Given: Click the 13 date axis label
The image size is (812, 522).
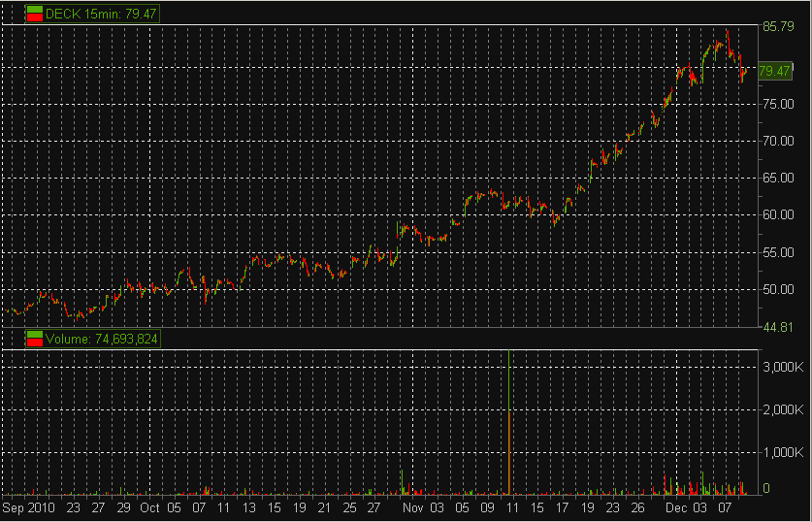Looking at the screenshot, I should (x=249, y=507).
